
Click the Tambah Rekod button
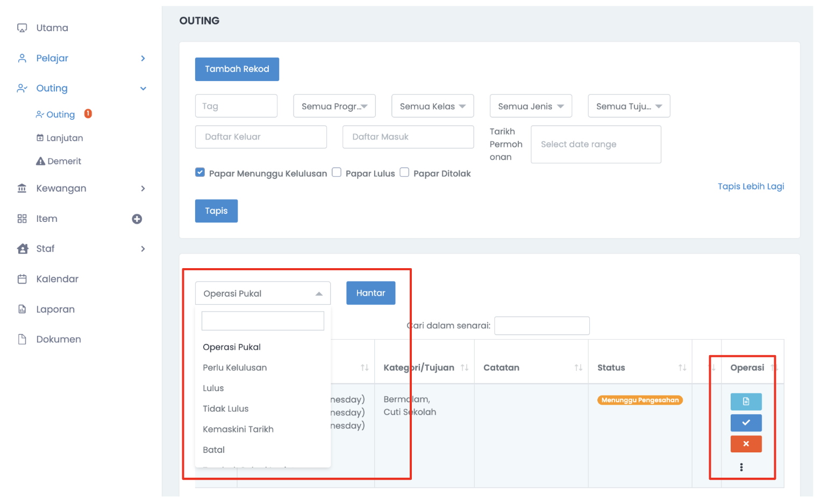tap(237, 69)
